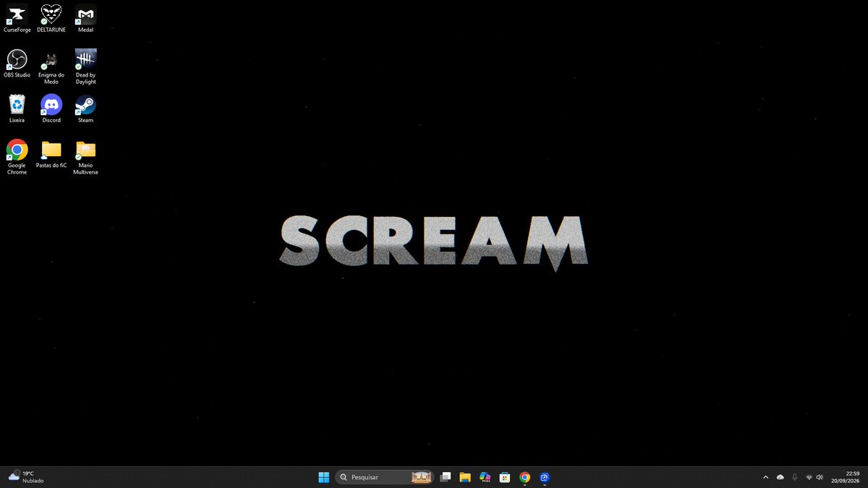Screen dimensions: 868x488
Task: Select the Steam desktop shortcut
Action: [85, 108]
